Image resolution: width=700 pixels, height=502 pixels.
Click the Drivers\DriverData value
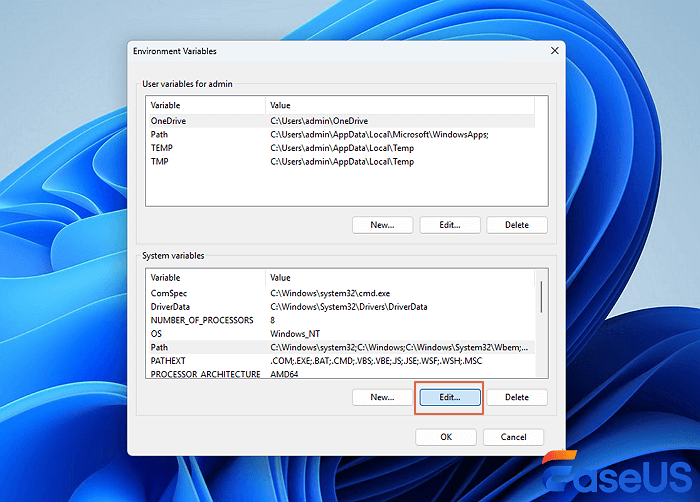point(349,307)
